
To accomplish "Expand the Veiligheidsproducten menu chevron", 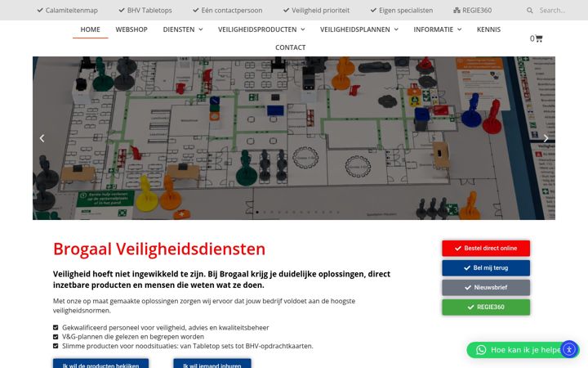I will [303, 29].
